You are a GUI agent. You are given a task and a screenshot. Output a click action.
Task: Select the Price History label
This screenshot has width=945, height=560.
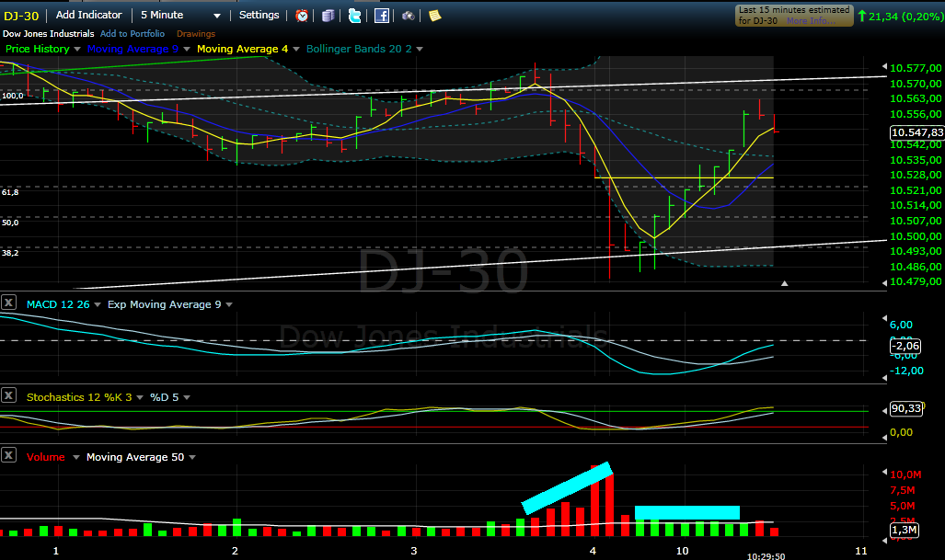tap(38, 49)
